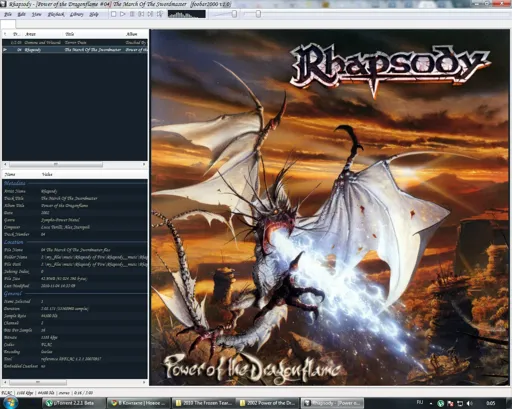
Task: Open the View menu
Action: (x=36, y=14)
